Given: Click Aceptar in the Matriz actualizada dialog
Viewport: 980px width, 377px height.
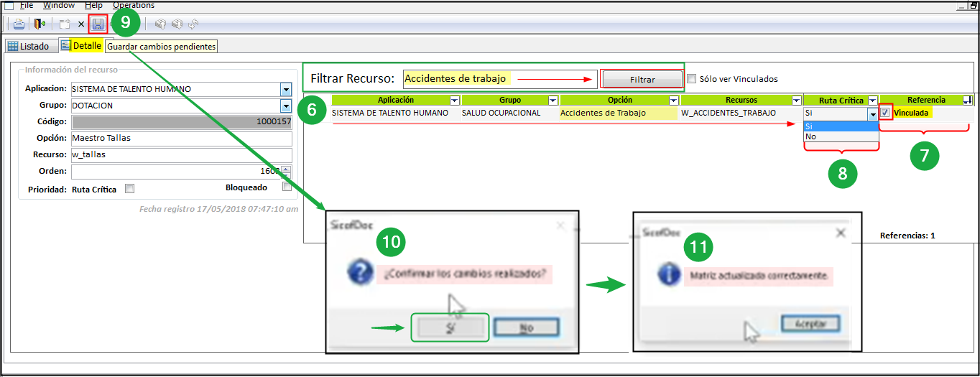Looking at the screenshot, I should 810,324.
